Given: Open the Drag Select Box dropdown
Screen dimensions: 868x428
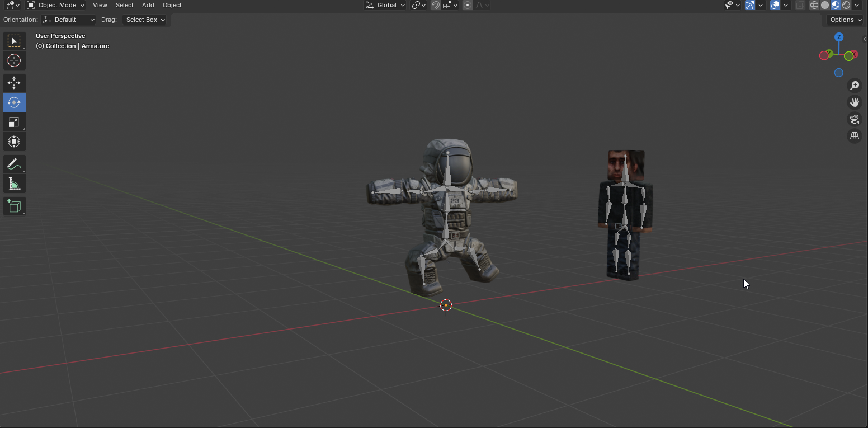Looking at the screenshot, I should click(x=144, y=20).
